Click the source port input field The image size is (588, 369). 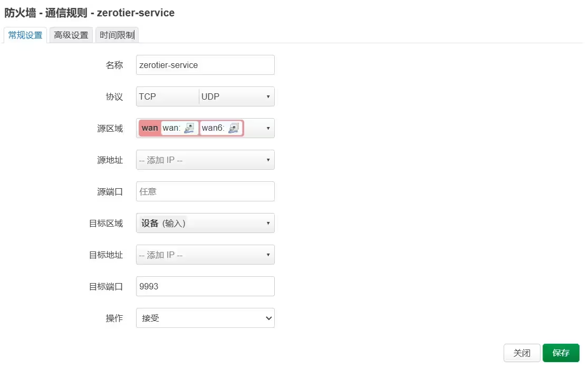coord(205,191)
